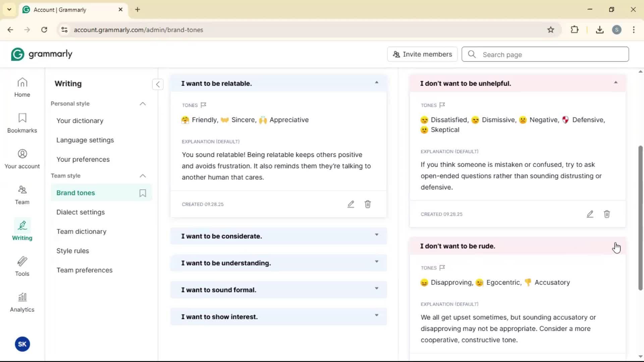
Task: Click the pencil icon on unhelpful tone card
Action: click(x=590, y=214)
